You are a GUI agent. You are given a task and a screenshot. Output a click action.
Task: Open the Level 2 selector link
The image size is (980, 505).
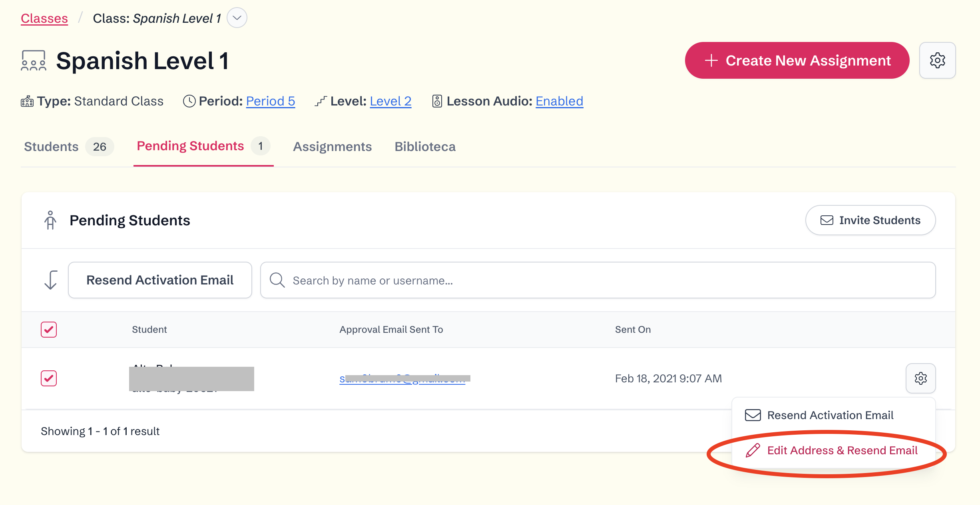pos(390,101)
